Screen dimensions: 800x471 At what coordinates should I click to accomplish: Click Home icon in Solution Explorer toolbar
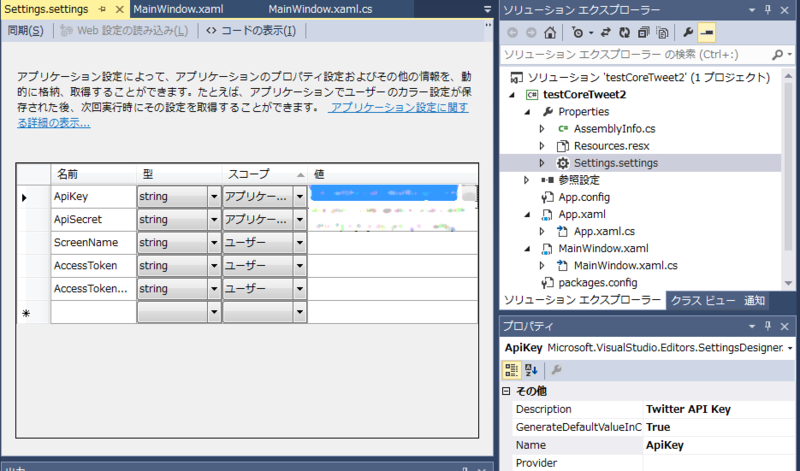point(549,33)
